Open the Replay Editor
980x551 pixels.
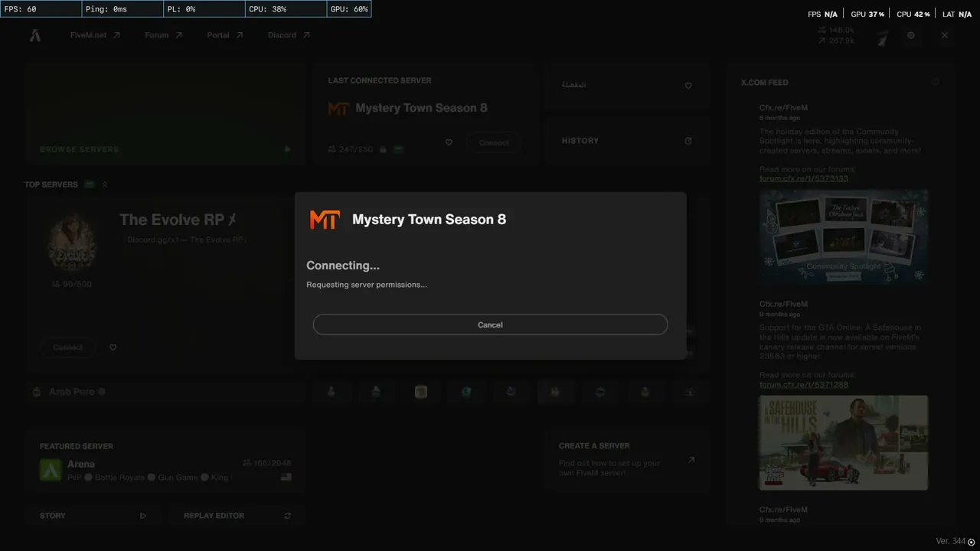coord(237,516)
